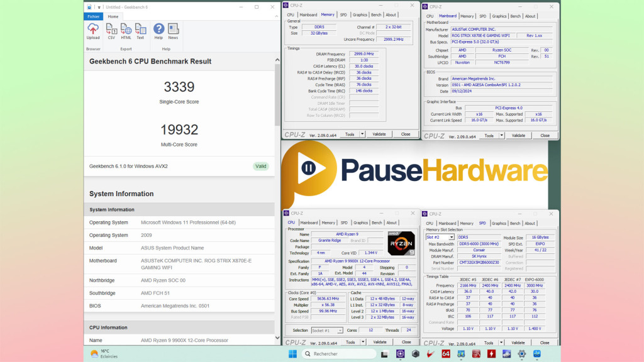The image size is (644, 362).
Task: Open the Fichier menu in Geekbench
Action: pos(92,16)
